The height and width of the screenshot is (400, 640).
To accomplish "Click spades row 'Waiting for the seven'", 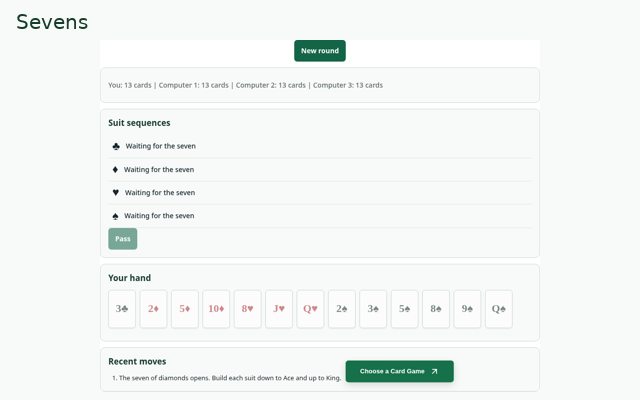I will tap(159, 216).
